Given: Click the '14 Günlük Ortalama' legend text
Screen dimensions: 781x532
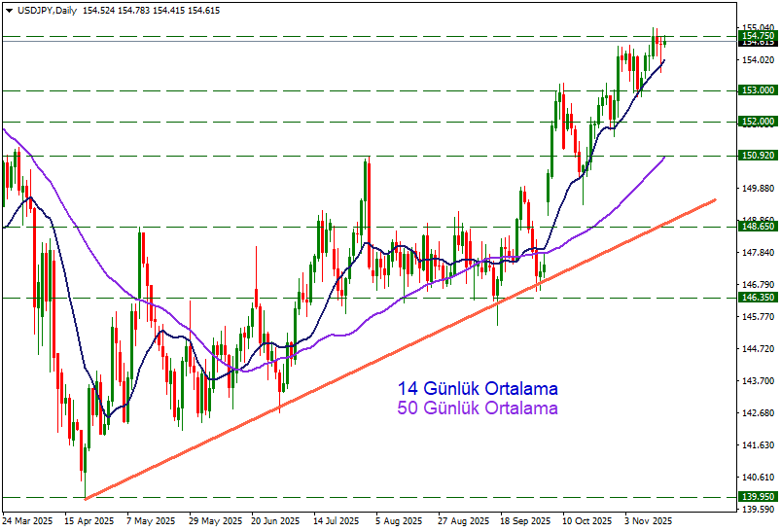Looking at the screenshot, I should tap(478, 389).
